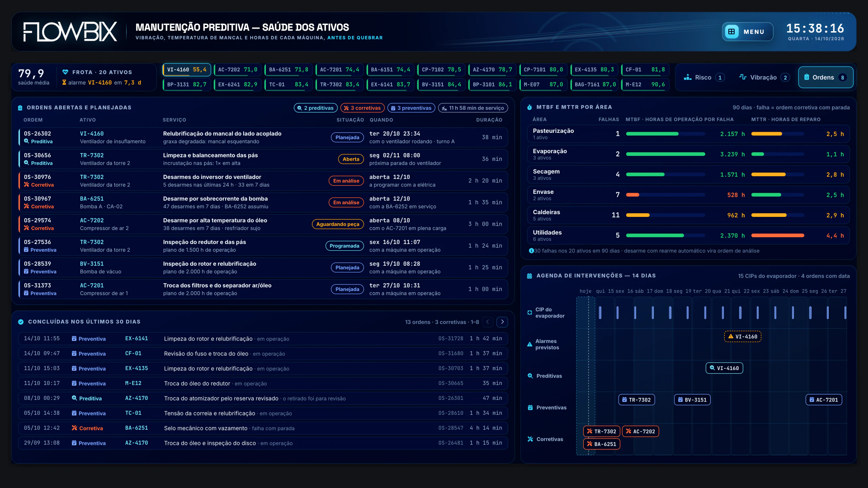This screenshot has height=488, width=868.
Task: Click the Aberta status badge for OS-30656
Action: (351, 159)
